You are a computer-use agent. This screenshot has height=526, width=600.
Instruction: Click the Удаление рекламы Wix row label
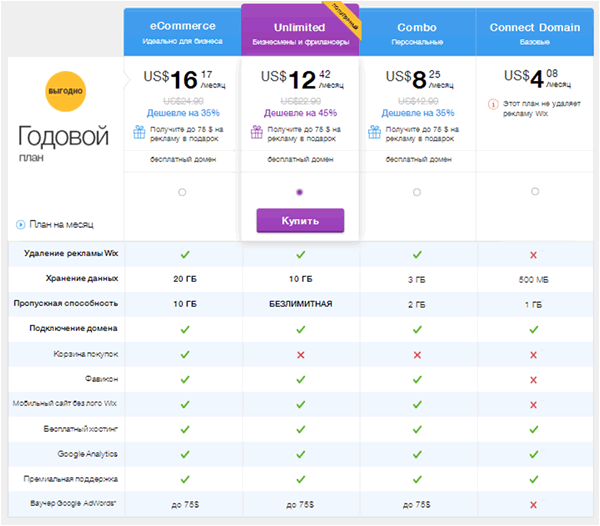[x=71, y=253]
